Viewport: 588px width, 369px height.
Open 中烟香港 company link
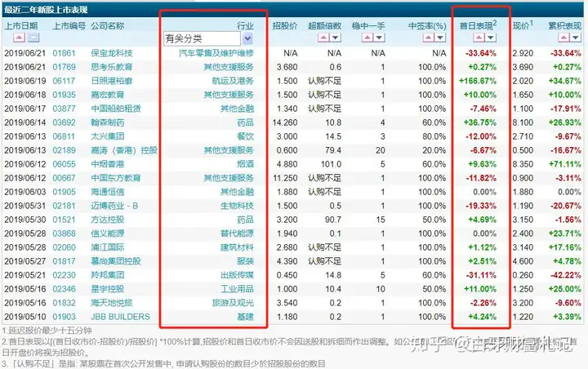tap(107, 164)
